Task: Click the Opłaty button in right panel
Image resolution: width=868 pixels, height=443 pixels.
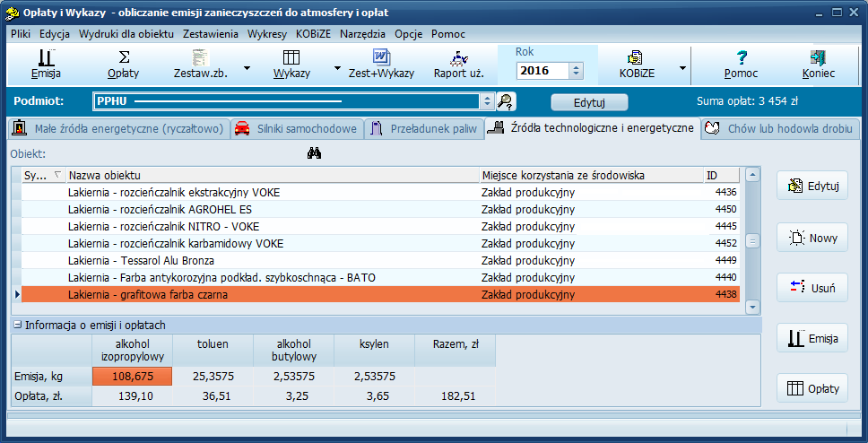Action: [x=812, y=388]
